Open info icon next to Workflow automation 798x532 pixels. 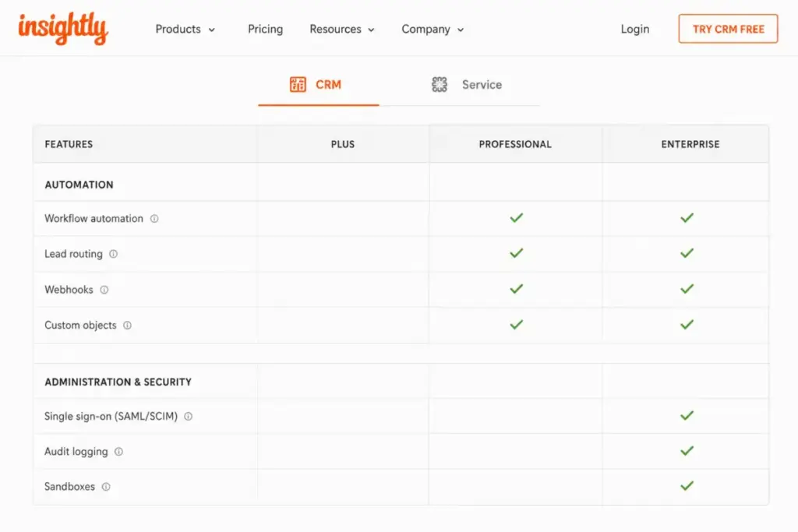pos(154,219)
